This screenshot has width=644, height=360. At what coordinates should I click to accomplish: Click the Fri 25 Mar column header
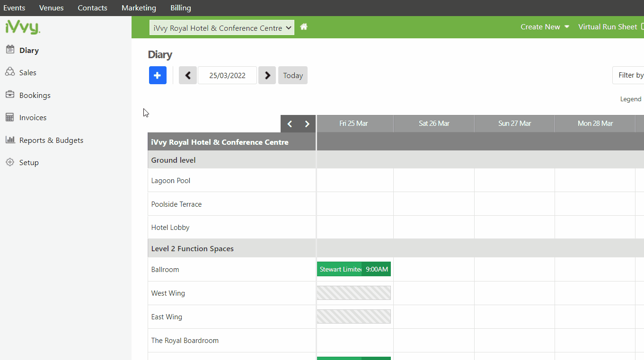354,123
